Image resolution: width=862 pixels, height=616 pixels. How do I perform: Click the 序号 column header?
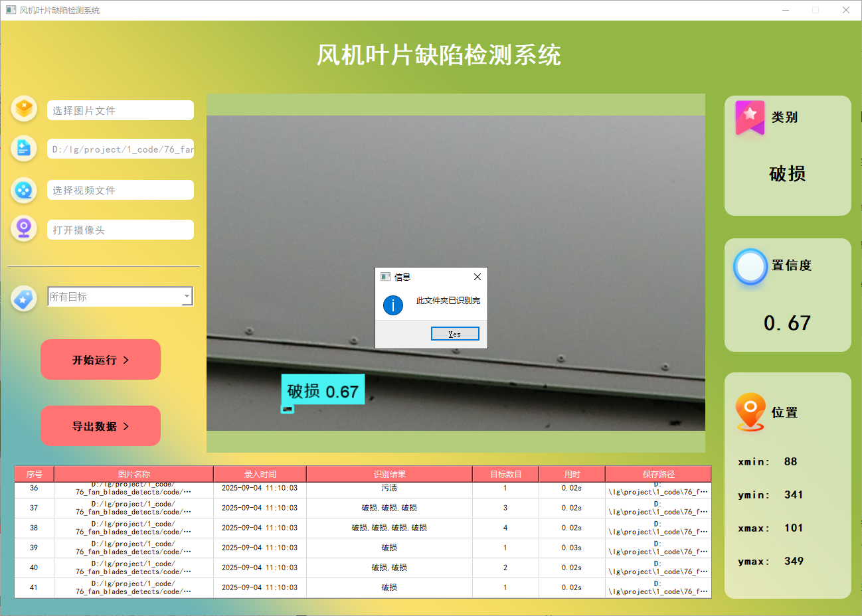coord(34,474)
